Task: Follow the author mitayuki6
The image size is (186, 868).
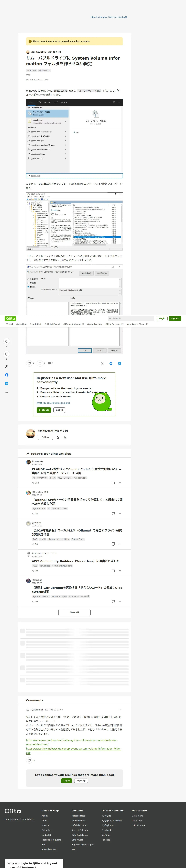Action: [x=45, y=437]
